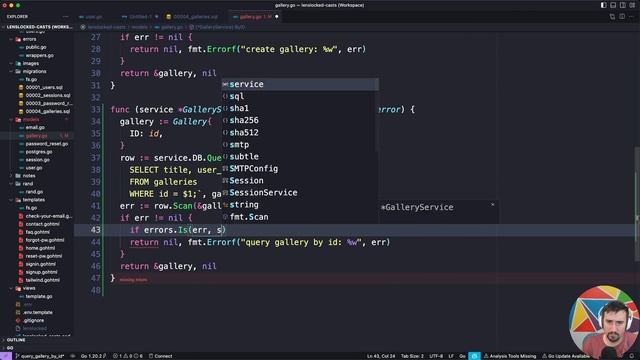This screenshot has height=360, width=640.
Task: Open postgres.go file
Action: (39, 152)
